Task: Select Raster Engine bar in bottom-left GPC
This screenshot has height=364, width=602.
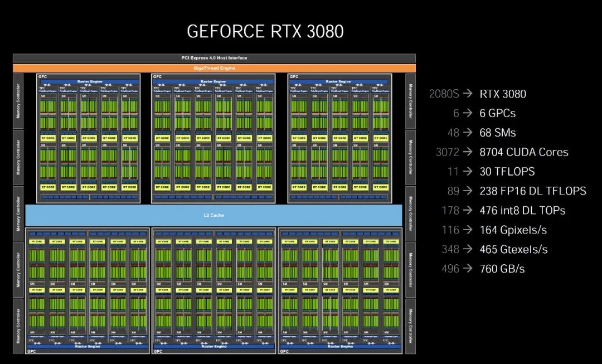Action: click(x=88, y=346)
